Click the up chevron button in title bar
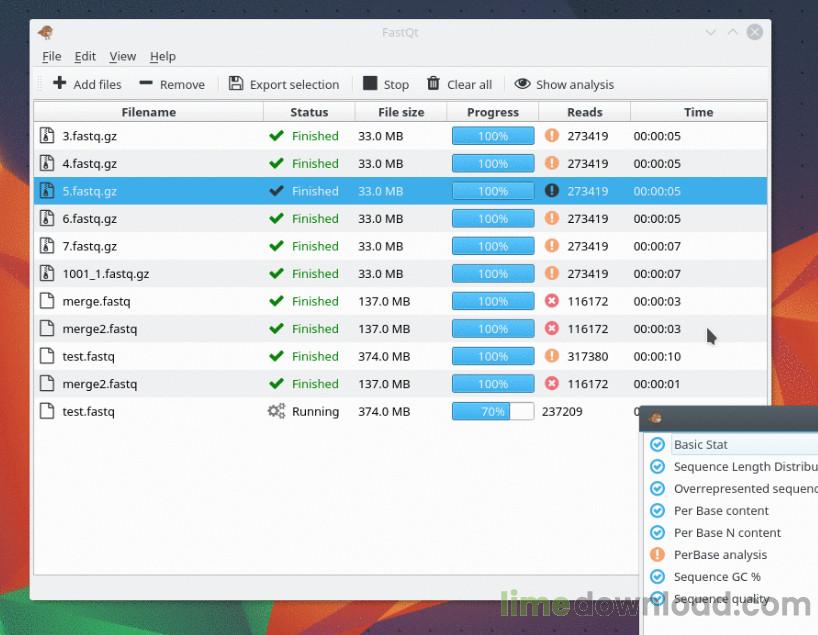This screenshot has width=818, height=635. click(x=732, y=32)
